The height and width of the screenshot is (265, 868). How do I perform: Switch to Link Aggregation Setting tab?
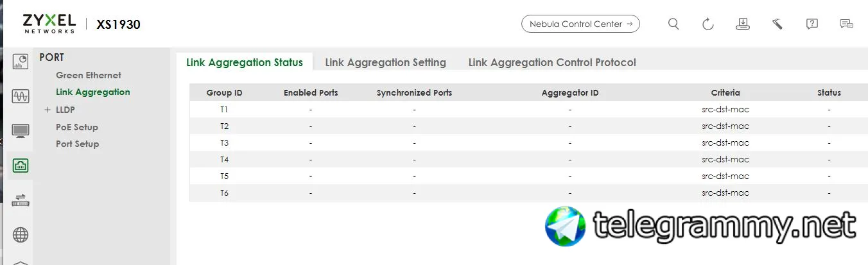385,62
